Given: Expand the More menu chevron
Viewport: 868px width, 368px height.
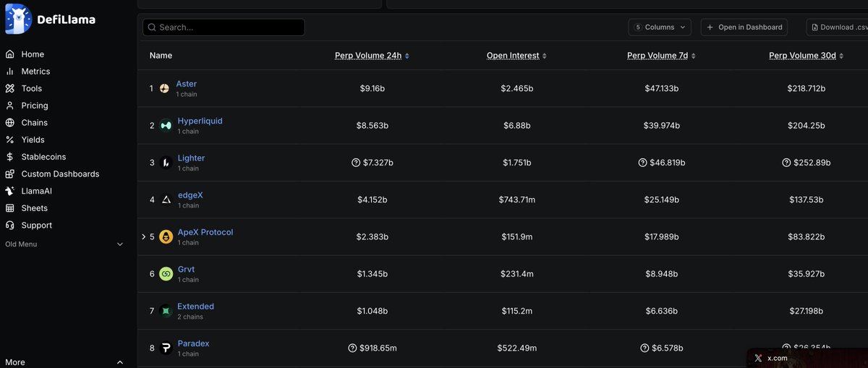Looking at the screenshot, I should click(x=120, y=362).
